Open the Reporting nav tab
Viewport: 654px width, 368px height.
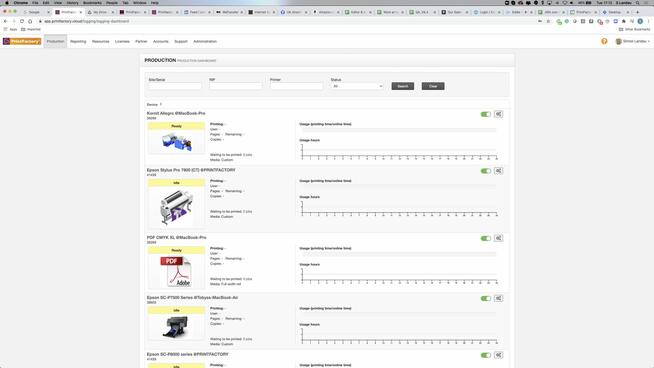point(78,41)
